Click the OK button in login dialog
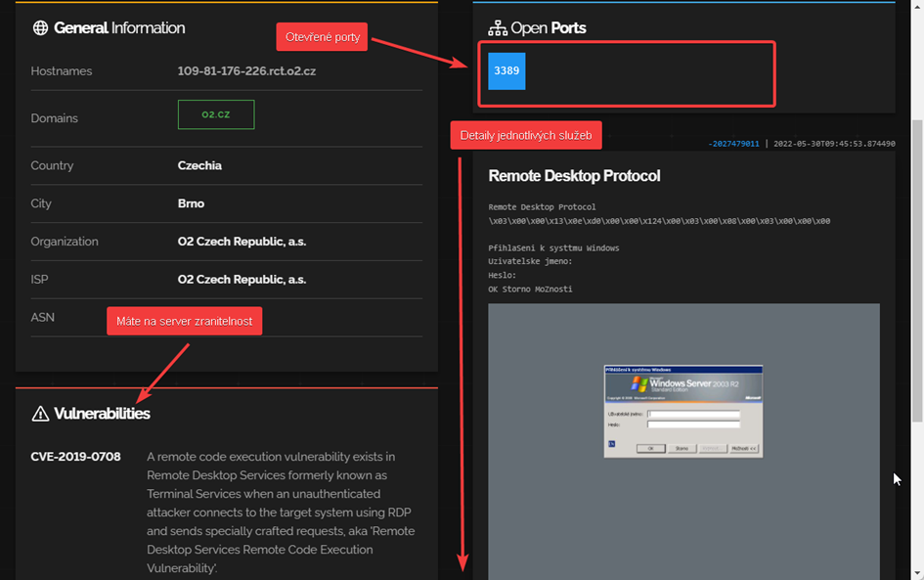The image size is (924, 580). 650,448
